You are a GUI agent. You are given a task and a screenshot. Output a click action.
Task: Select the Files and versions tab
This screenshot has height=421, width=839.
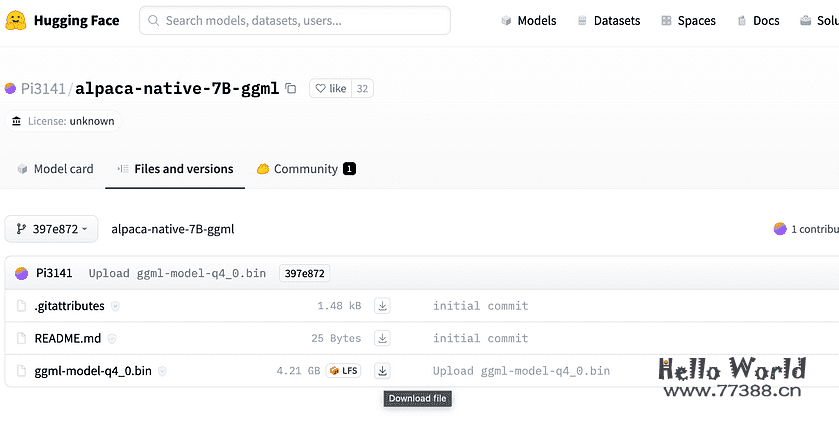tap(175, 169)
